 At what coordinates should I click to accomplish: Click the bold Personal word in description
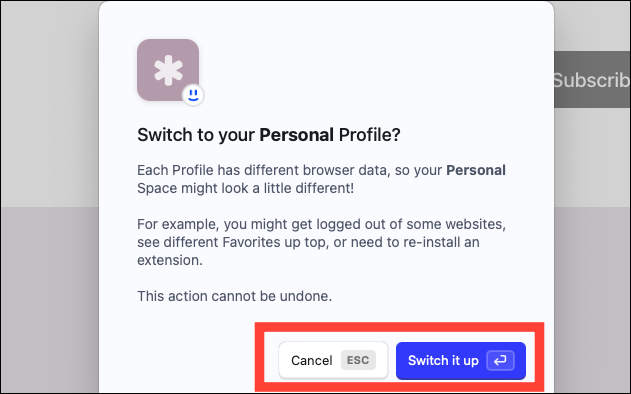point(476,170)
